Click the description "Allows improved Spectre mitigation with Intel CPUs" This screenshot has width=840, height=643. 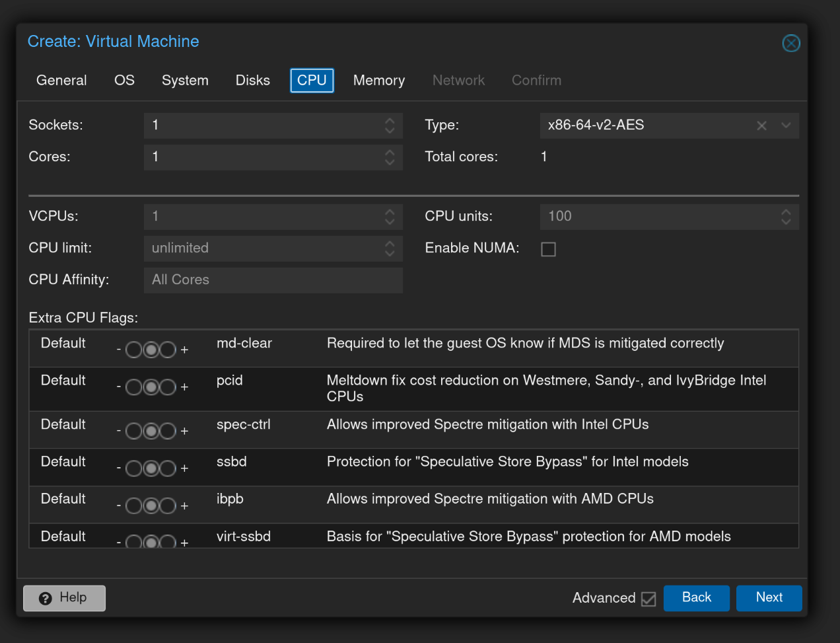click(488, 424)
